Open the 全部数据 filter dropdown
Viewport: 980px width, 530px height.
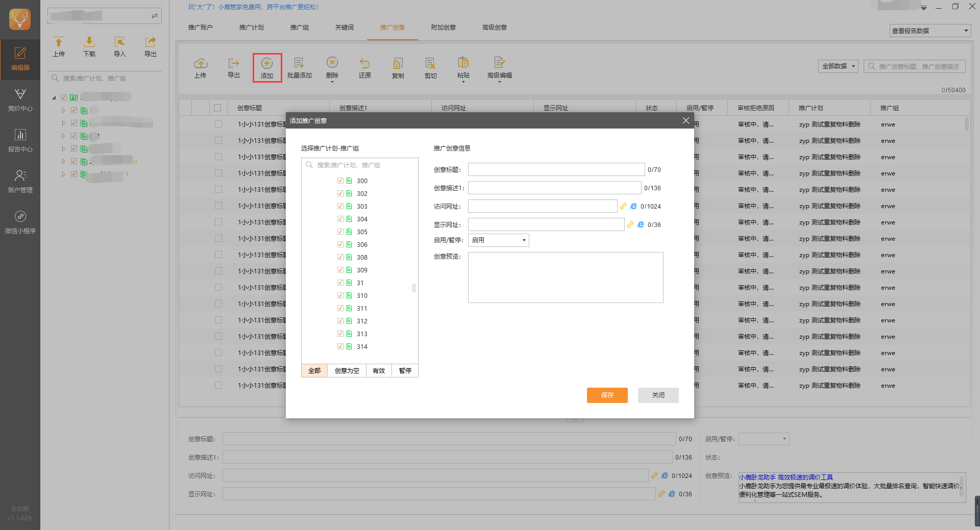pyautogui.click(x=838, y=66)
